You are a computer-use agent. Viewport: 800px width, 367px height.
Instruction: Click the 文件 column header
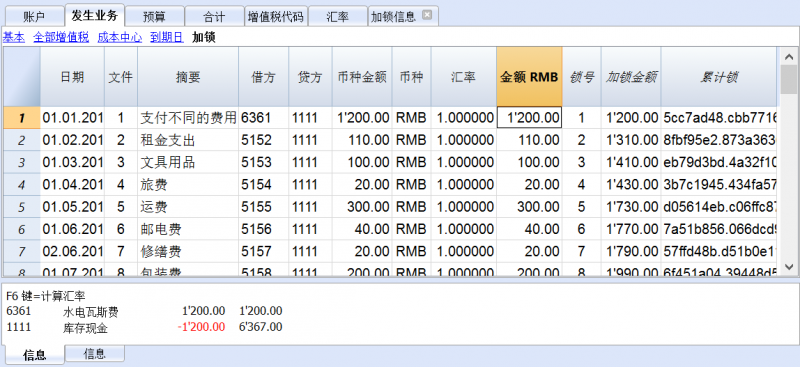pyautogui.click(x=121, y=77)
